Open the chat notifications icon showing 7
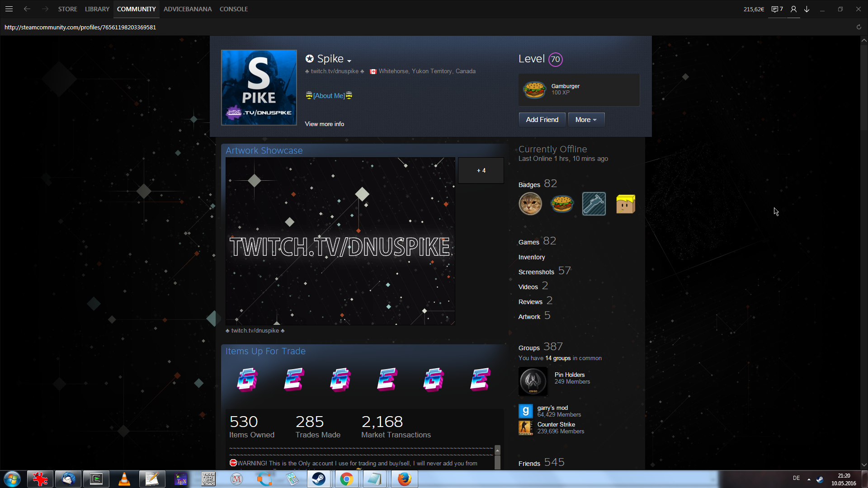Viewport: 868px width, 488px height. click(x=777, y=9)
